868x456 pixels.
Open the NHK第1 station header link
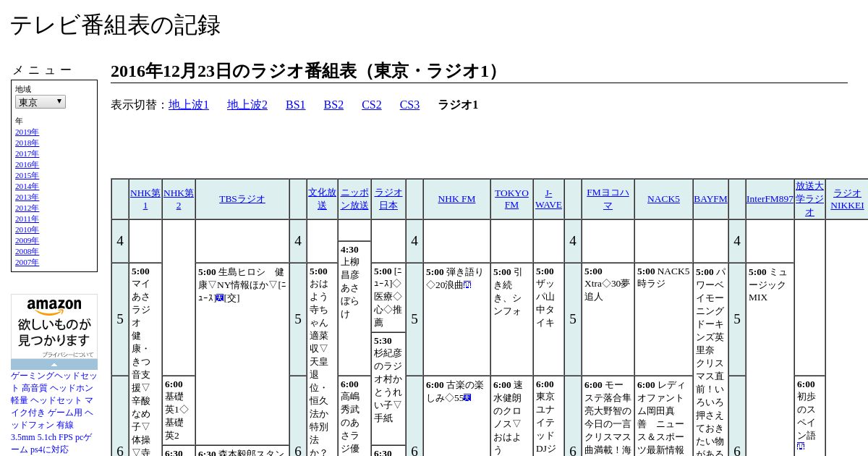point(145,199)
